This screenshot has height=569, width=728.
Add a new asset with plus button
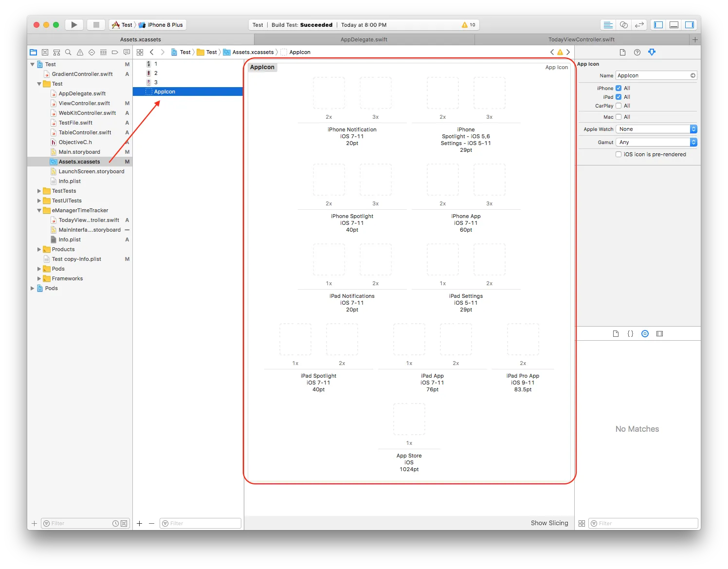point(140,523)
